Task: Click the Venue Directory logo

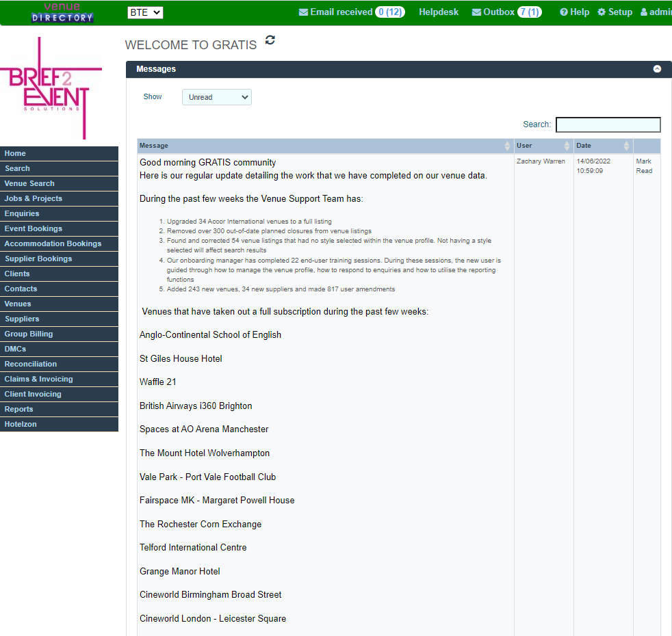Action: [x=62, y=12]
